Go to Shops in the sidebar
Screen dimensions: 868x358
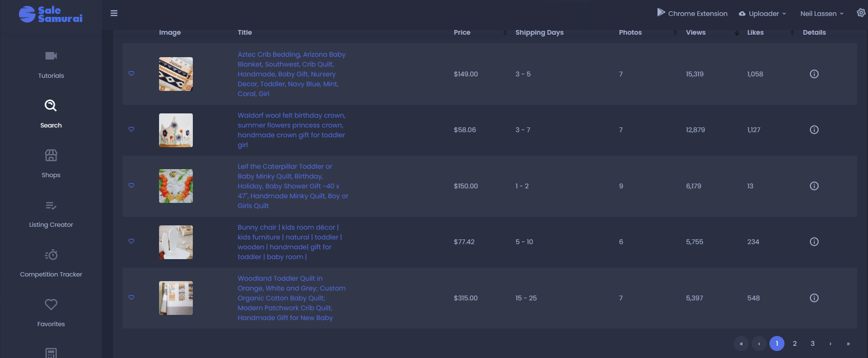[51, 164]
